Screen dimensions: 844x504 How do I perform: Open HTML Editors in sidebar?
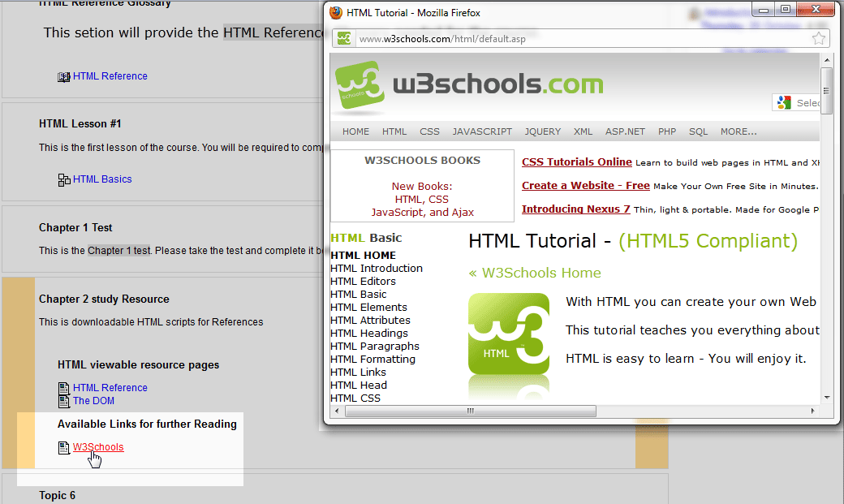363,281
